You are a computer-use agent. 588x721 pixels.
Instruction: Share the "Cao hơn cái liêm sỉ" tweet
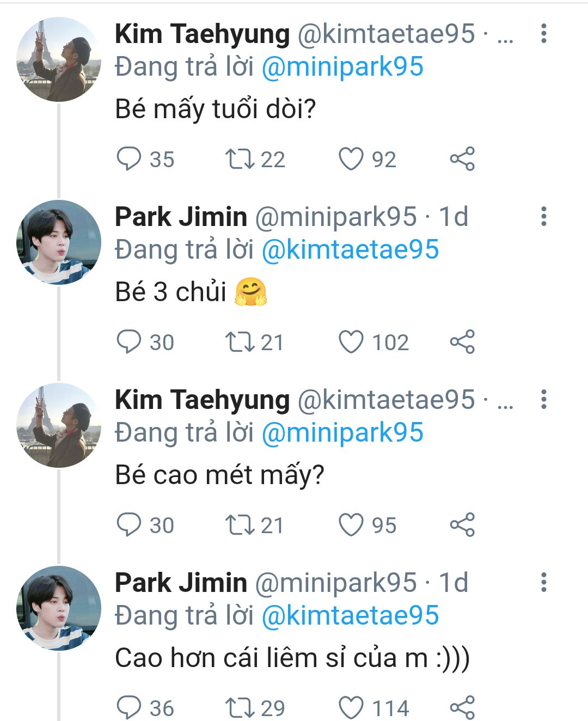coord(462,708)
